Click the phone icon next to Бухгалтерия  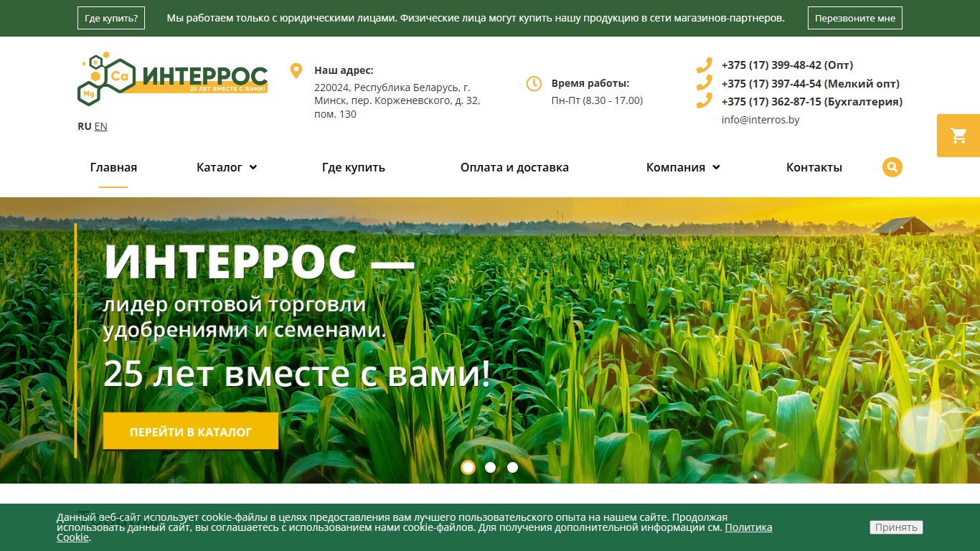(x=705, y=101)
